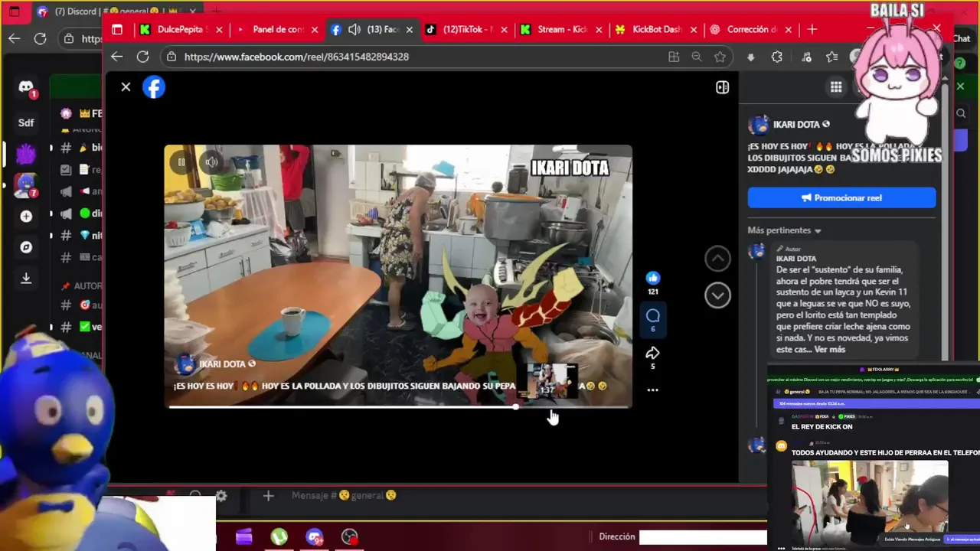980x551 pixels.
Task: Select the purple server icon in Discord
Action: pos(26,154)
